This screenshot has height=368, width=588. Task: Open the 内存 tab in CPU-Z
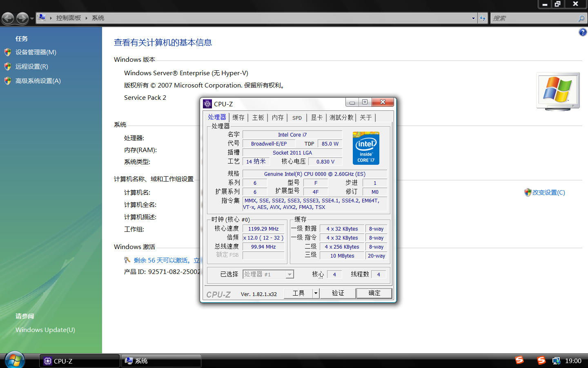[278, 118]
